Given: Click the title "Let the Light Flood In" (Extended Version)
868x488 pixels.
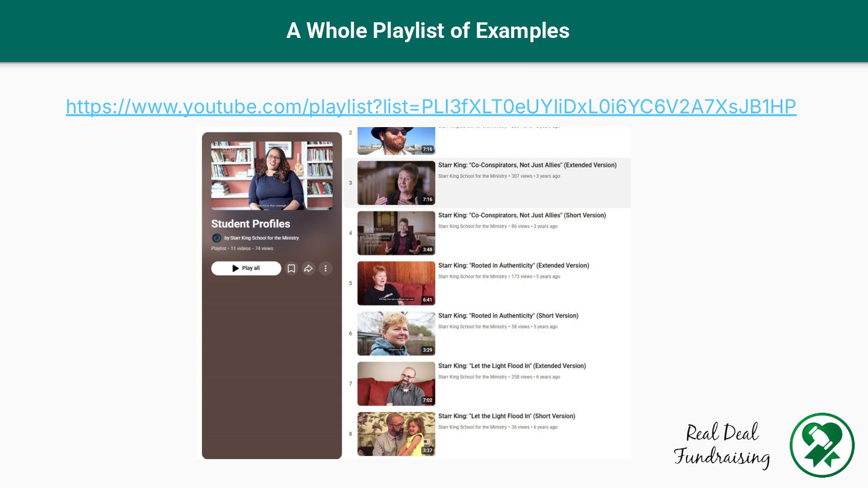Looking at the screenshot, I should (512, 366).
